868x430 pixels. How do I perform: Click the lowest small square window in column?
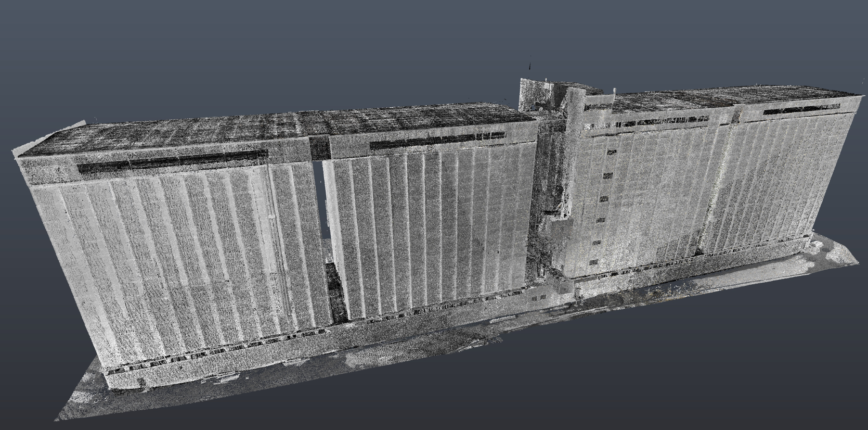[594, 262]
